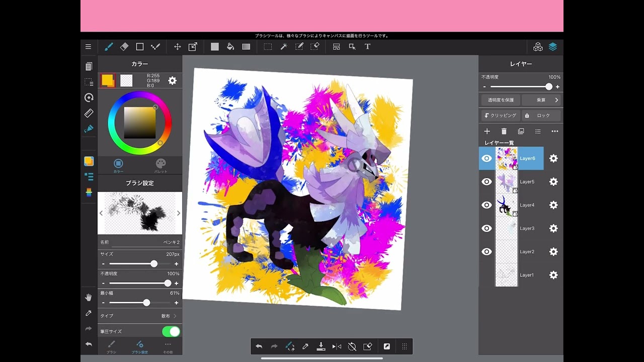Viewport: 644px width, 362px height.
Task: Open the Materials panel icon
Action: pos(538,47)
